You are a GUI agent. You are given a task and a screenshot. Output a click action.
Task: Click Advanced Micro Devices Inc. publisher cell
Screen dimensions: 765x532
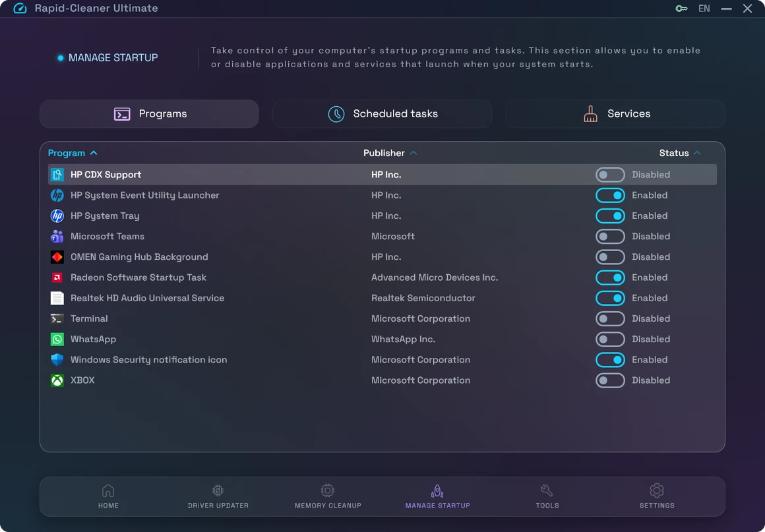[x=435, y=278]
